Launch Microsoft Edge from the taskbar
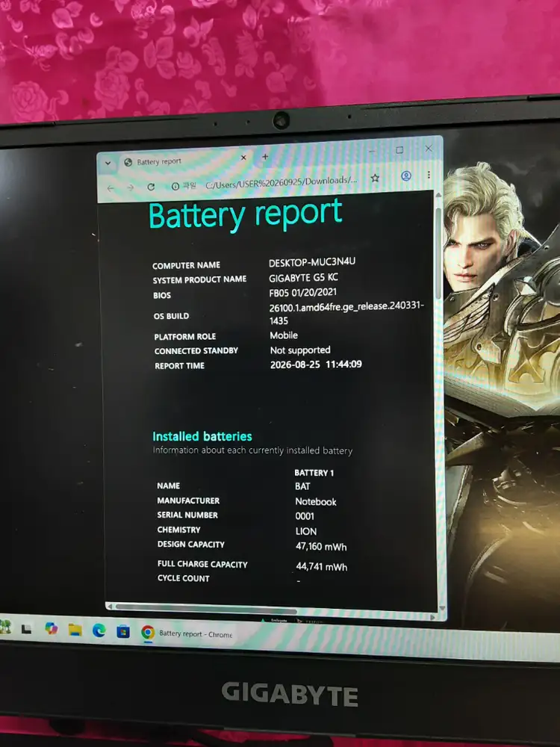Image resolution: width=560 pixels, height=747 pixels. 99,630
